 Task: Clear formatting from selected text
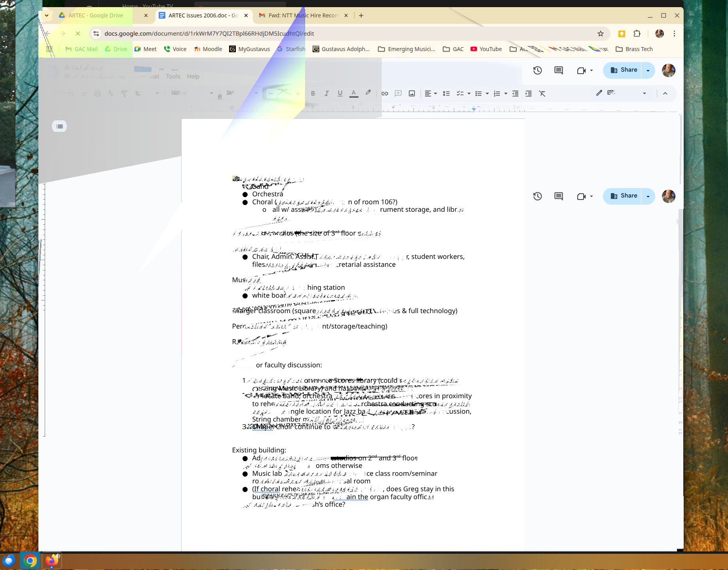(542, 93)
